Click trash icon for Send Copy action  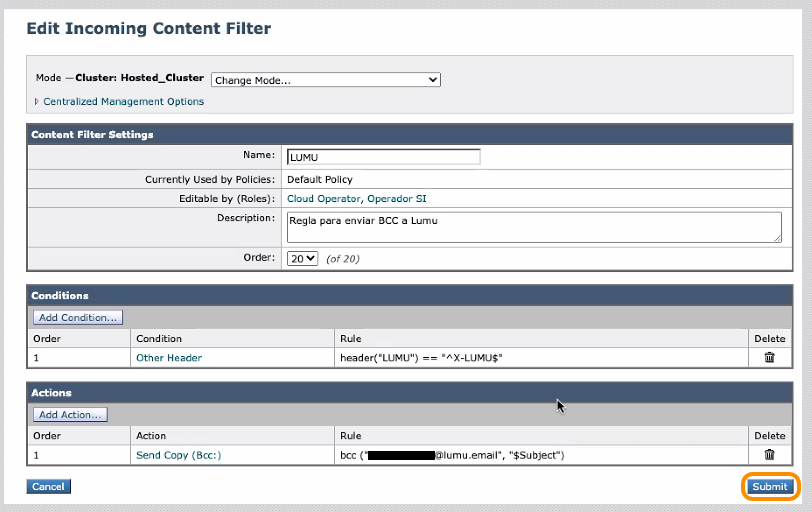coord(769,454)
